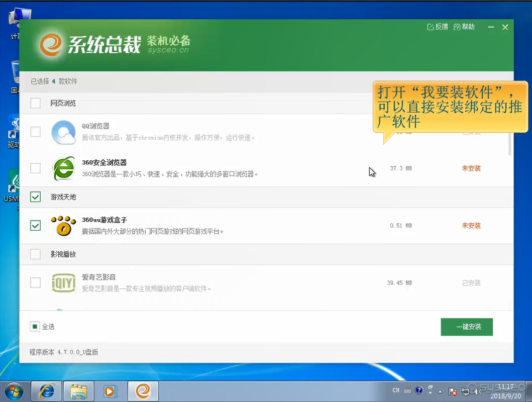Click 未安装 status for 360uu游戏盒子
532x402 pixels.
[471, 226]
